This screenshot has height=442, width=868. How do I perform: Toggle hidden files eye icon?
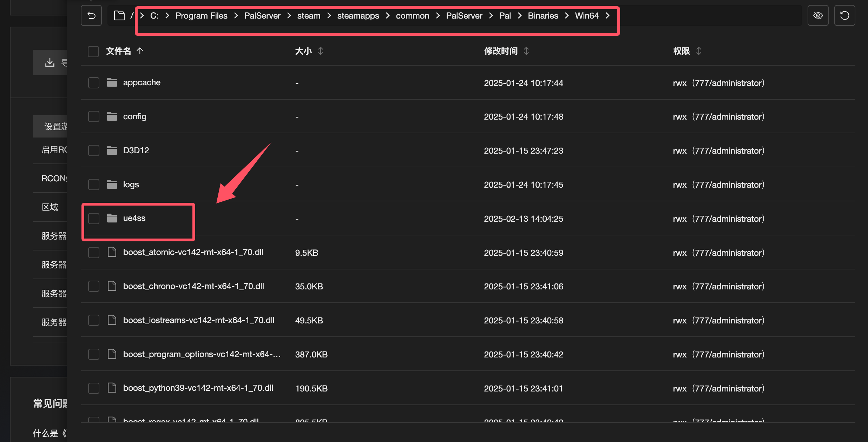click(818, 16)
